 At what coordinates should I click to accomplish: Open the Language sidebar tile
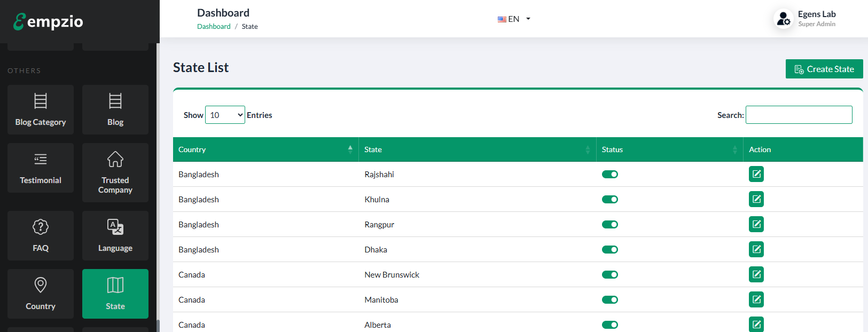[x=115, y=235]
